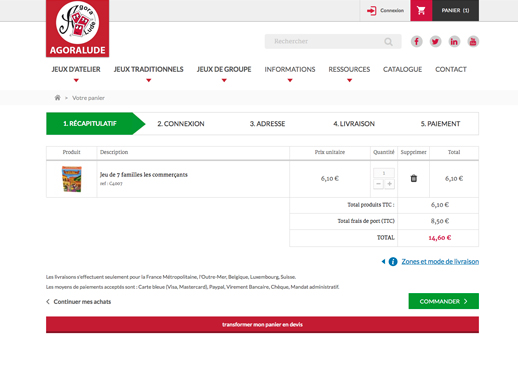Go to home via breadcrumb house icon

tap(57, 98)
